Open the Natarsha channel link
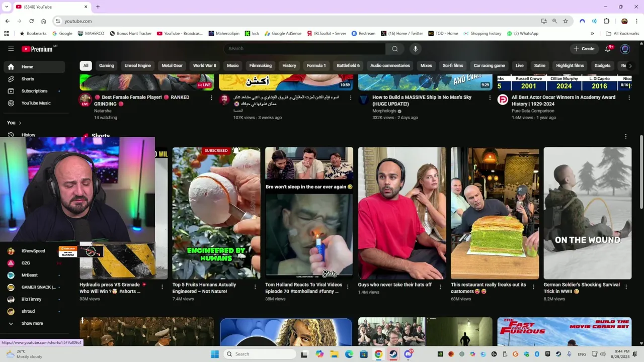Image resolution: width=644 pixels, height=362 pixels. tap(103, 111)
